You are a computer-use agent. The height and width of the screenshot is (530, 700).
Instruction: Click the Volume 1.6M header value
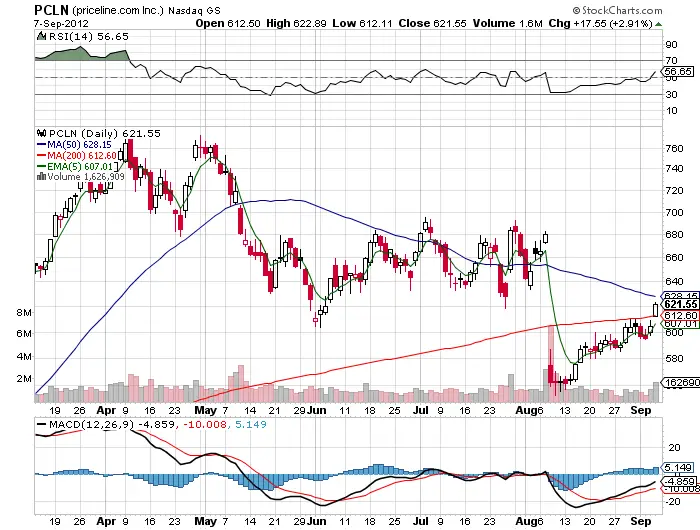[508, 23]
